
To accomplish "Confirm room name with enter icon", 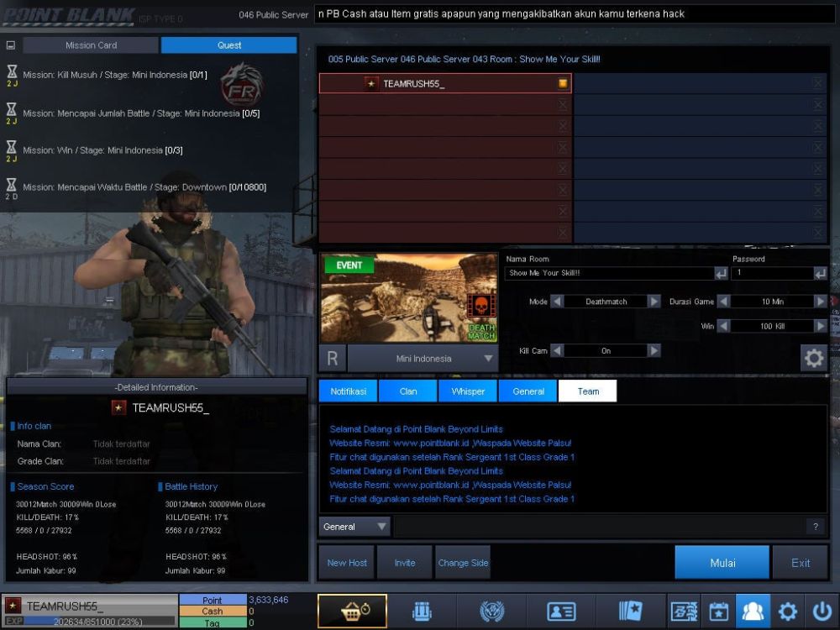I will [721, 274].
